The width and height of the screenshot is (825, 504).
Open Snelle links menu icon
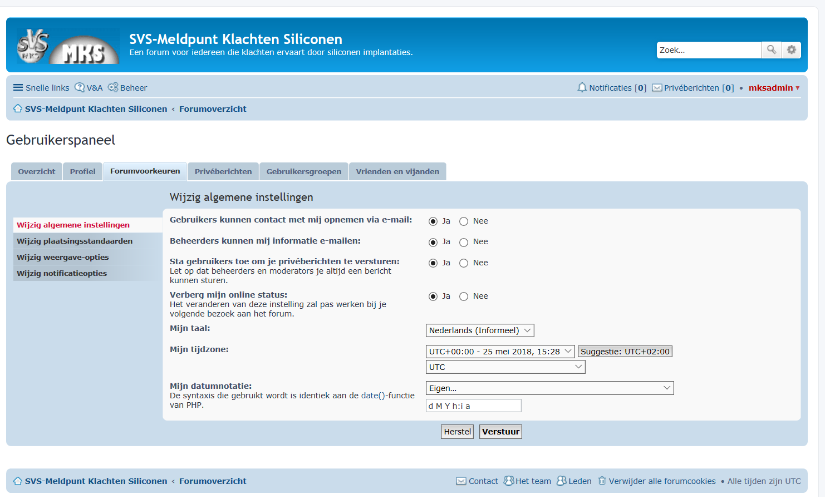(18, 88)
